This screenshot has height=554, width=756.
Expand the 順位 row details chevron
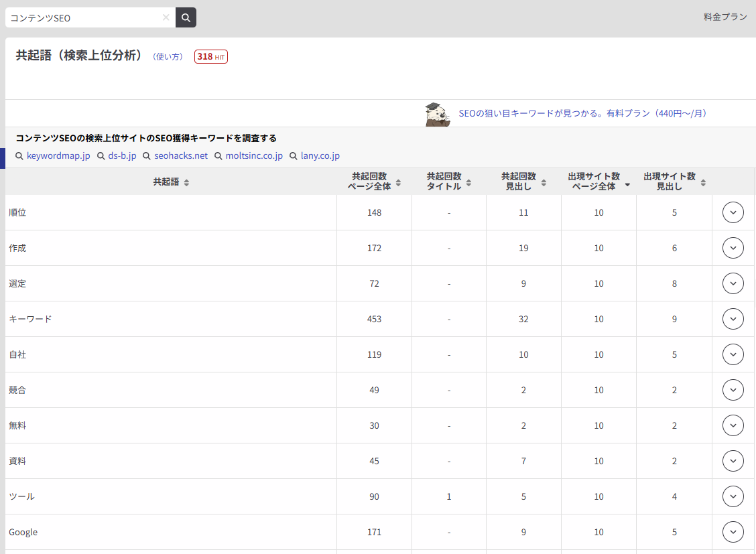733,212
